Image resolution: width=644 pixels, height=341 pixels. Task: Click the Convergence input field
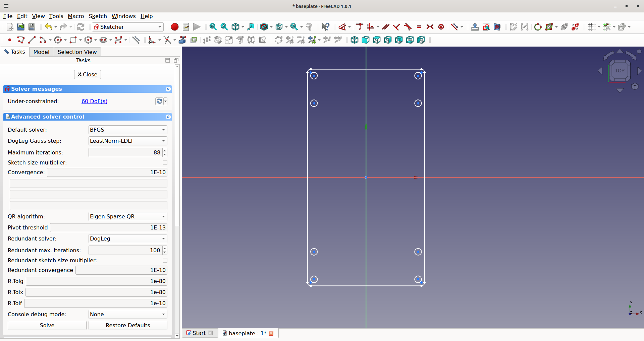pyautogui.click(x=107, y=173)
